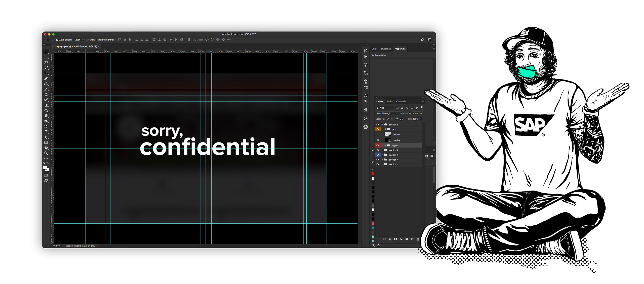Viewport: 644px width, 284px height.
Task: Select the Polygonal Lasso tool
Action: [x=46, y=62]
